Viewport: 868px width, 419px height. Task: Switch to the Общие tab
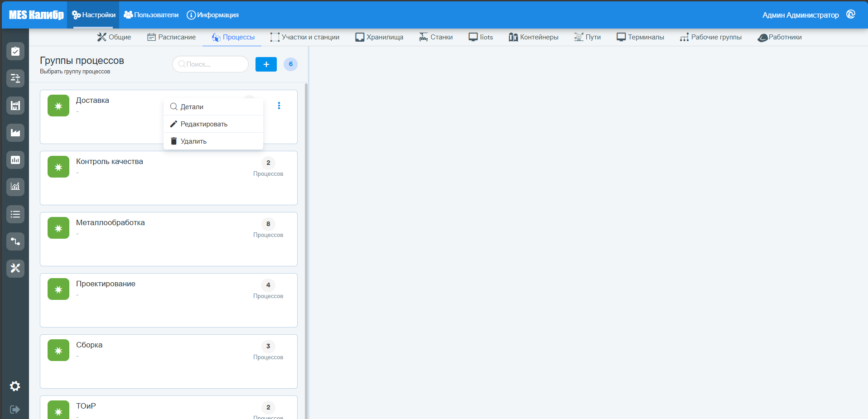pos(114,37)
